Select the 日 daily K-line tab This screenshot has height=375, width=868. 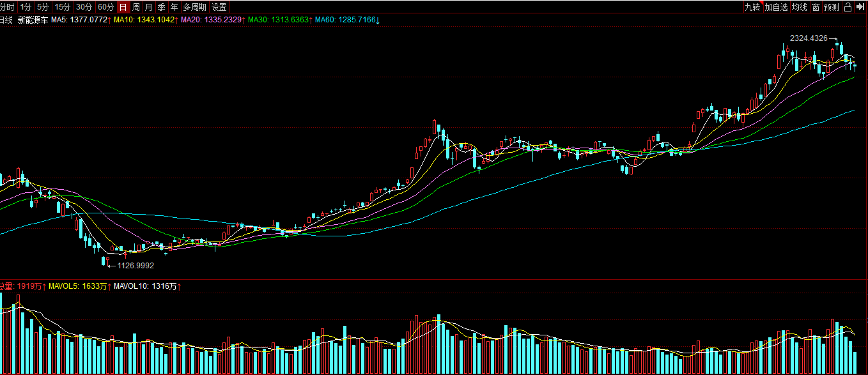[x=123, y=7]
